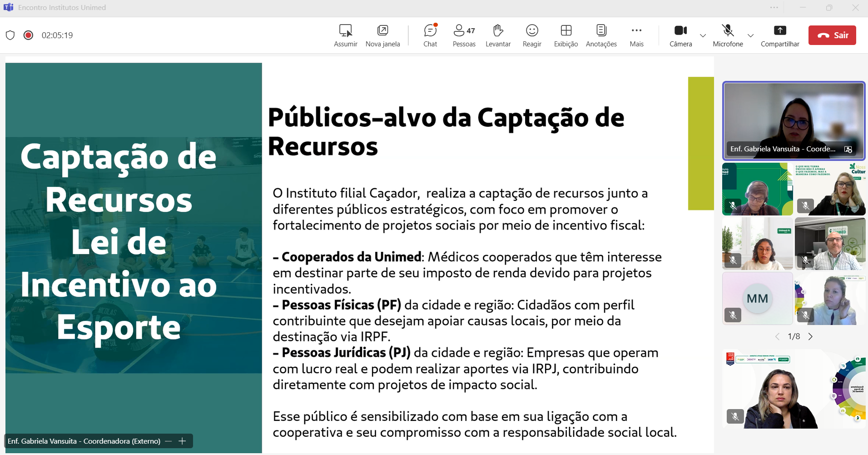
Task: Open the Reagir reactions menu
Action: (x=531, y=35)
